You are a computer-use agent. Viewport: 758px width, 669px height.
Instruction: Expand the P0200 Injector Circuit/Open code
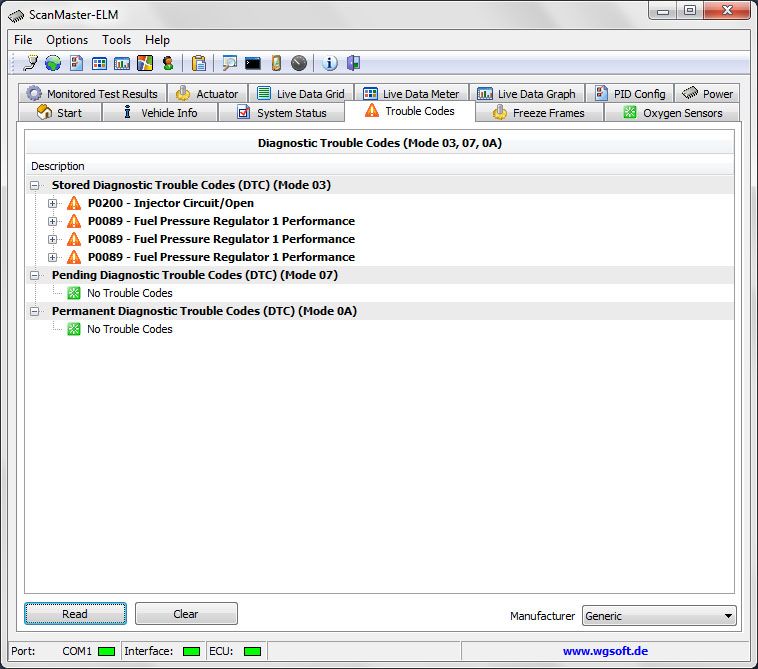[52, 204]
